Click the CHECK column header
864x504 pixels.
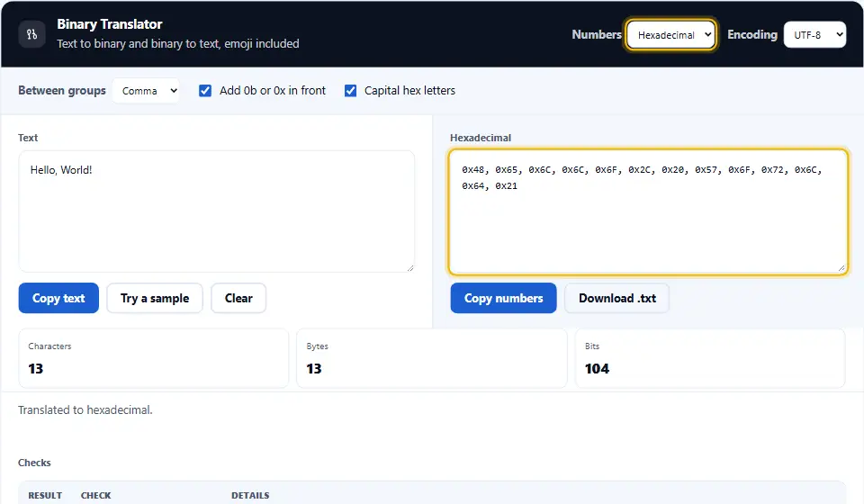click(x=96, y=495)
